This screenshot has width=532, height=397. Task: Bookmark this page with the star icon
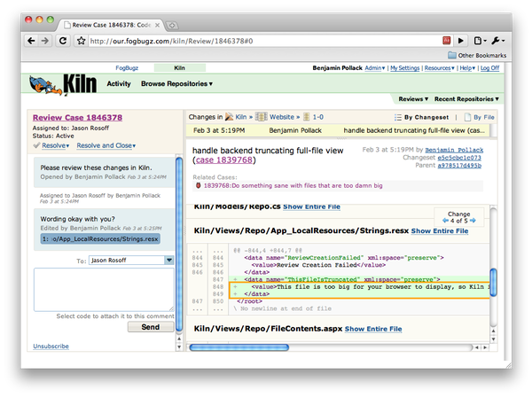click(x=81, y=41)
